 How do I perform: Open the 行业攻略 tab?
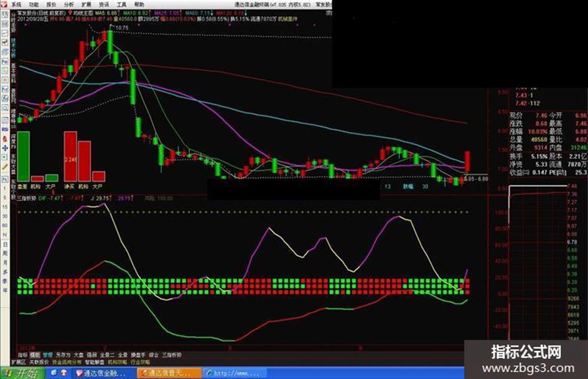pyautogui.click(x=140, y=362)
